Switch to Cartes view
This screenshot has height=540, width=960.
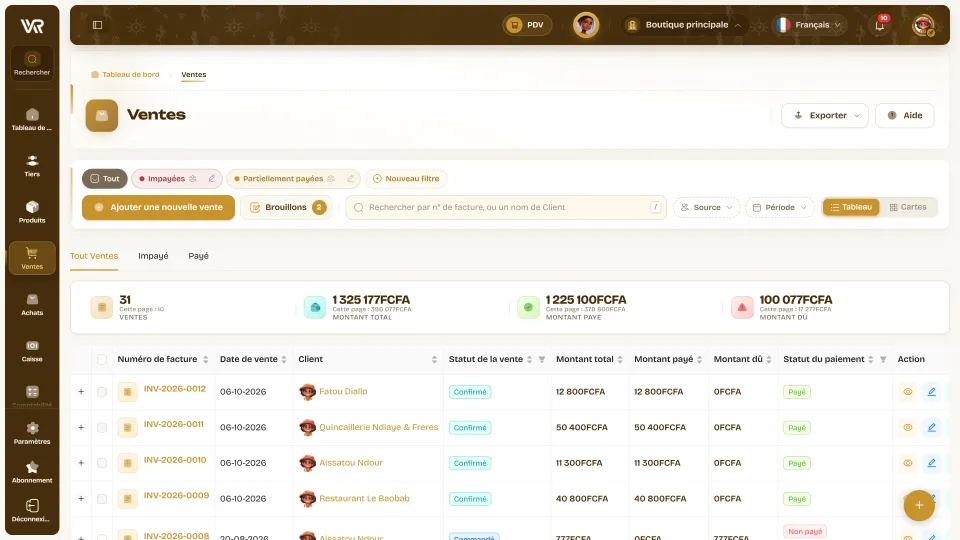click(908, 207)
